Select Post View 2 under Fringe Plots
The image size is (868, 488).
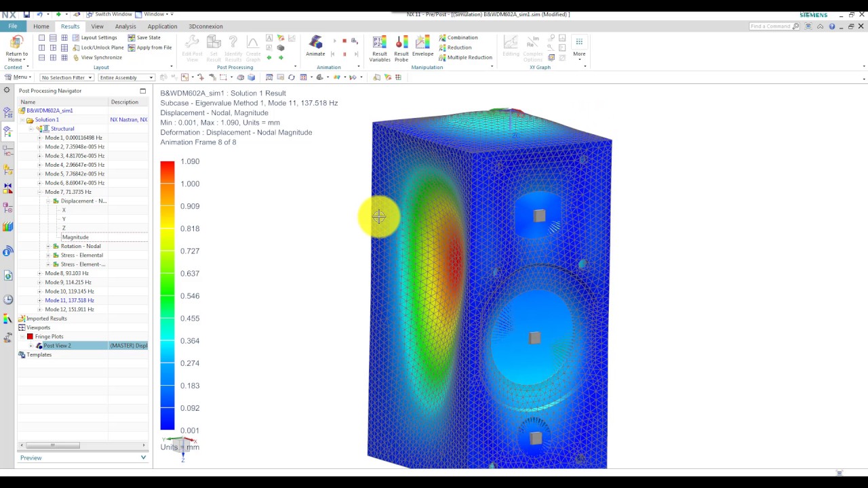[x=57, y=346]
